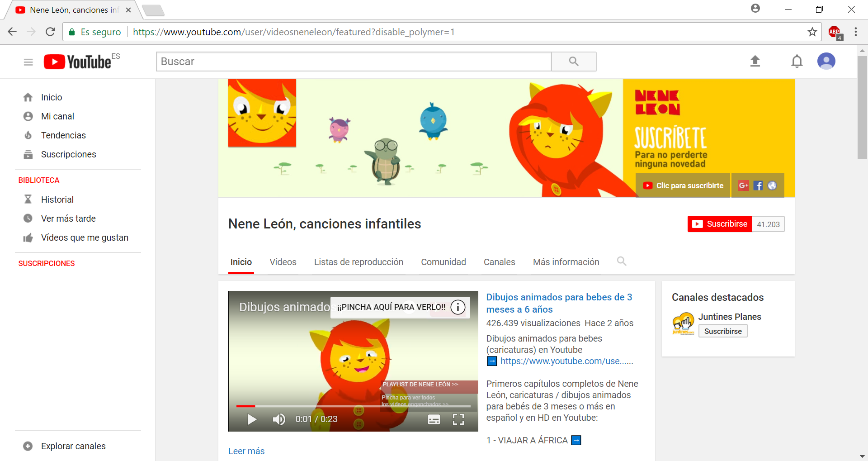This screenshot has width=868, height=461.
Task: Click the Facebook icon in the banner
Action: 758,185
